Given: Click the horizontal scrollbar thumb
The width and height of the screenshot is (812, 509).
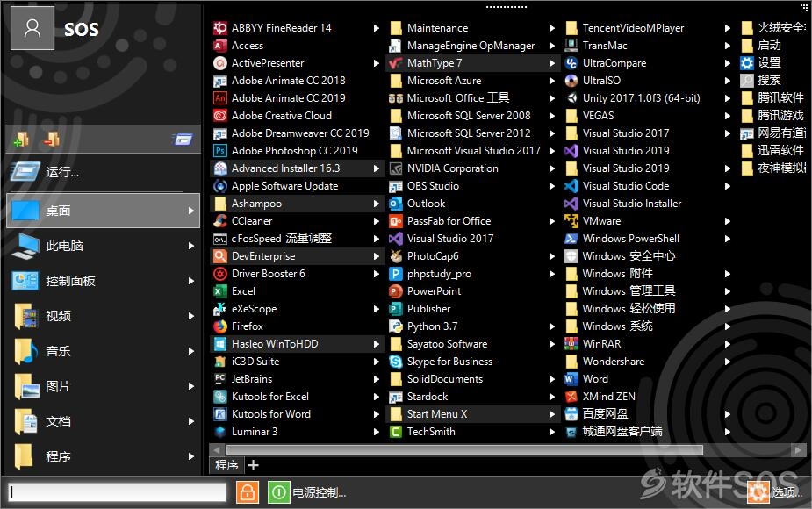Looking at the screenshot, I should 464,450.
